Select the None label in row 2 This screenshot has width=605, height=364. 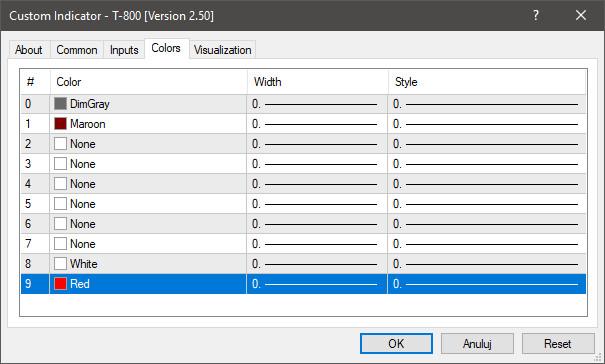point(83,144)
